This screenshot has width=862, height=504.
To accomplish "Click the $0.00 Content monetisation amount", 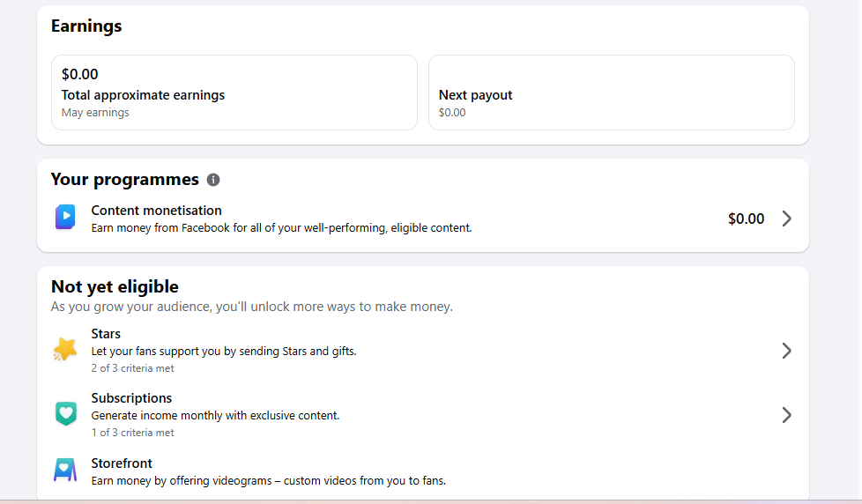I will (746, 219).
